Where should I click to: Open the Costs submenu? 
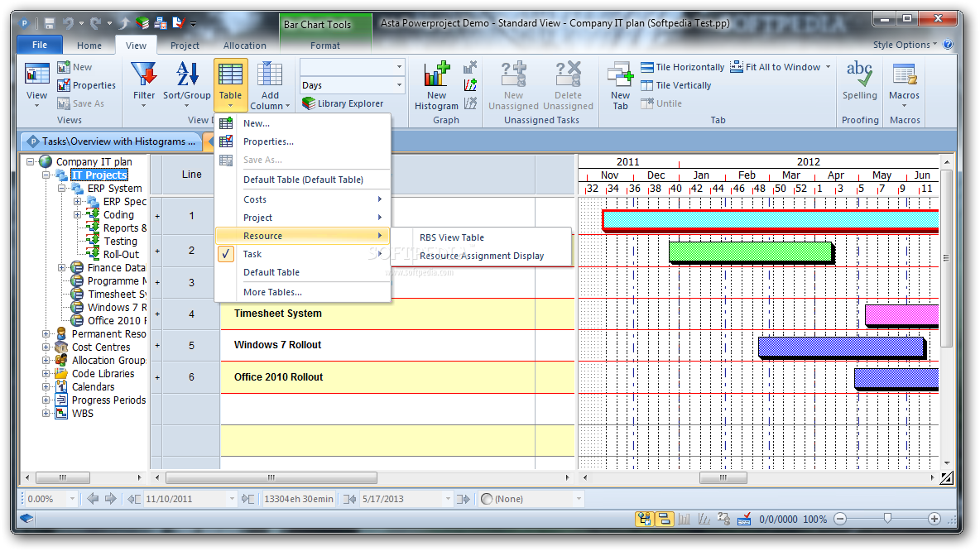(x=302, y=199)
